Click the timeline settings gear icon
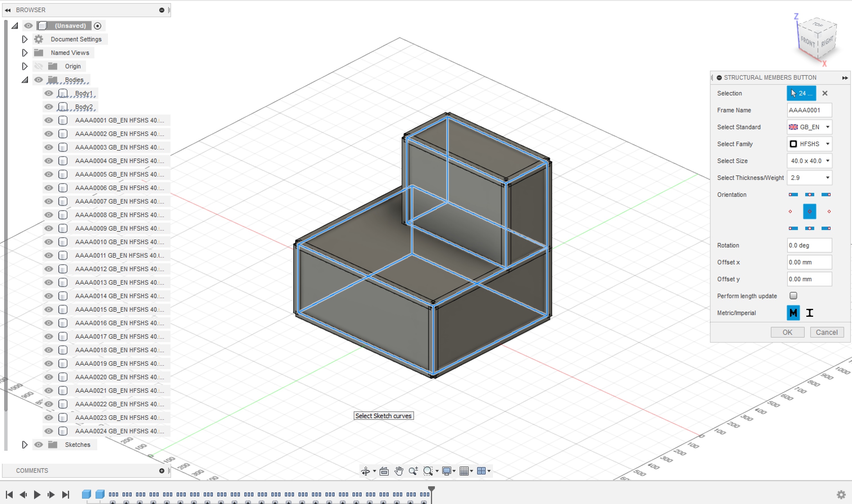 click(x=841, y=494)
